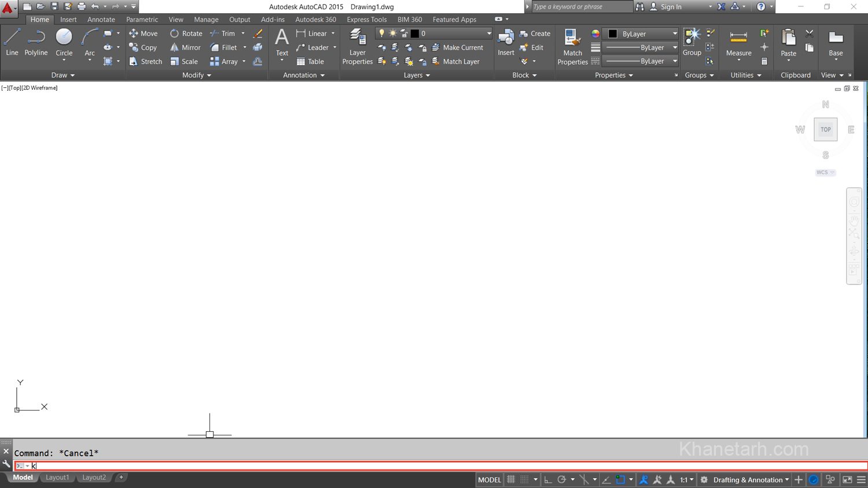Select the Circle tool

(64, 43)
